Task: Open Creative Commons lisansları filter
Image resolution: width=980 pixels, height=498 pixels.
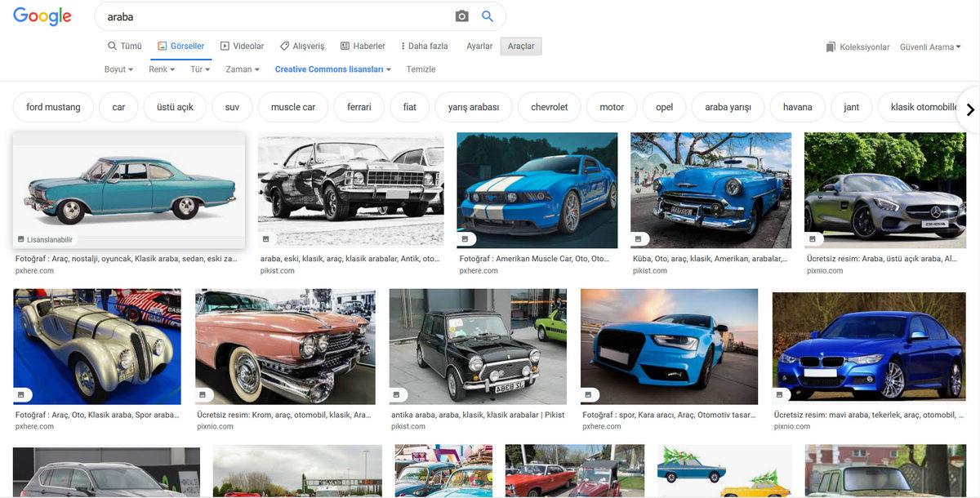Action: coord(331,69)
